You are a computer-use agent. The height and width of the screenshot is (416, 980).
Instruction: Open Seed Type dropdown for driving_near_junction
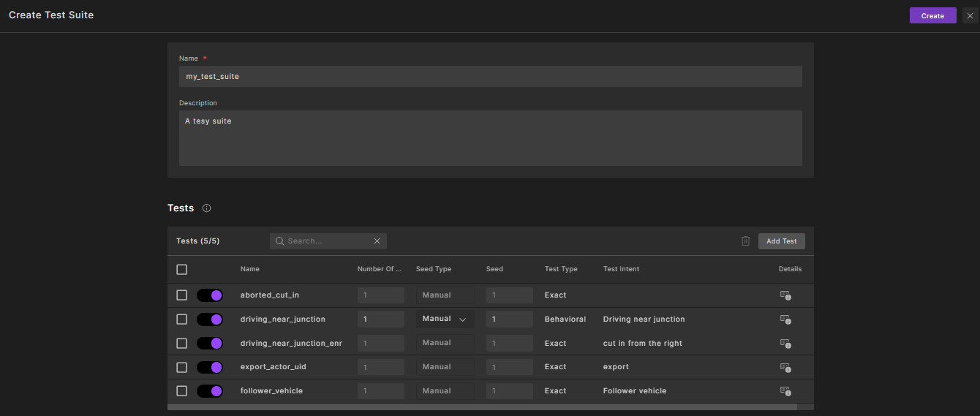(x=445, y=319)
